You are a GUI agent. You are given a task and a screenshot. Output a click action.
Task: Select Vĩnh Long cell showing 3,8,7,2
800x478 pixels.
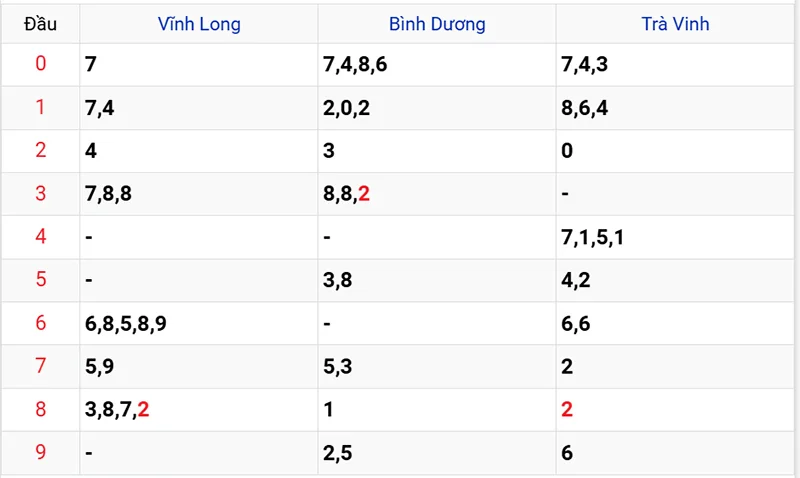[118, 409]
